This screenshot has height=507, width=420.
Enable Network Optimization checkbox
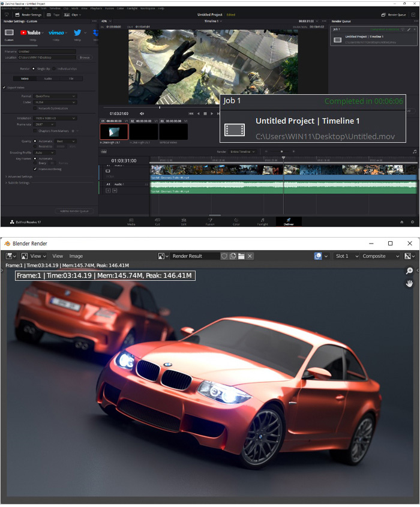click(x=35, y=109)
